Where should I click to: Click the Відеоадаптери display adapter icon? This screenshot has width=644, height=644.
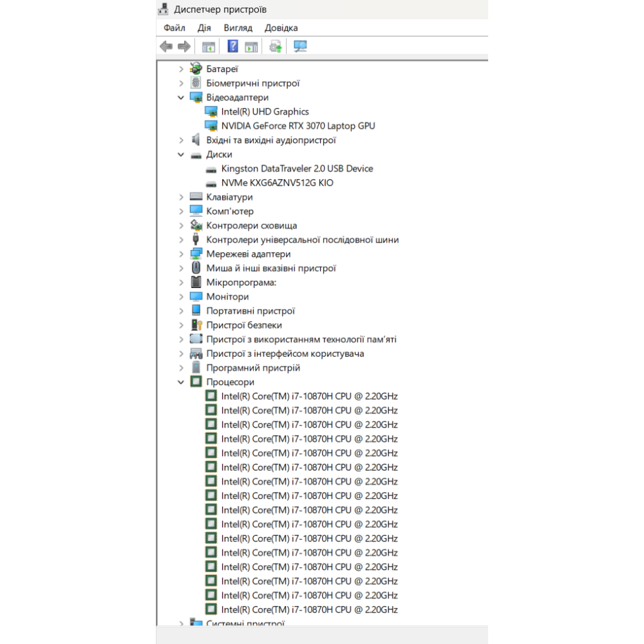pyautogui.click(x=196, y=97)
